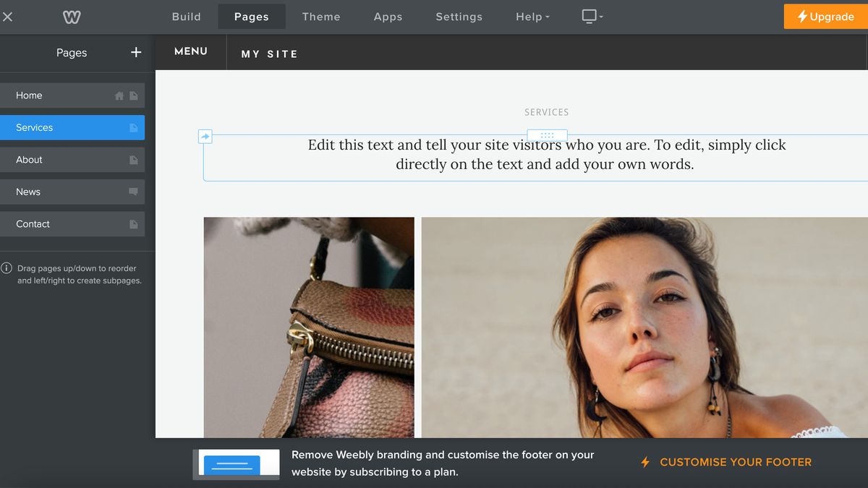Open the Help dropdown menu
Image resolution: width=868 pixels, height=488 pixels.
(x=532, y=16)
